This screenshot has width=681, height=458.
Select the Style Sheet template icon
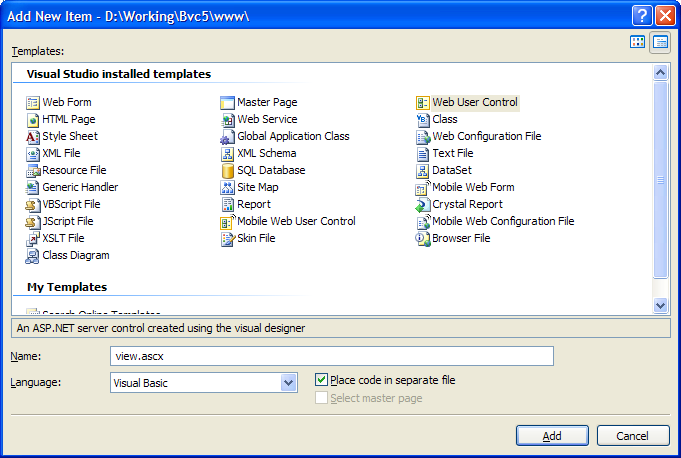[x=33, y=137]
